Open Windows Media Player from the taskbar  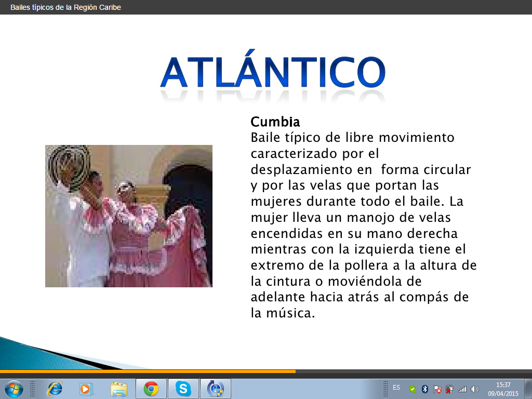[x=86, y=389]
